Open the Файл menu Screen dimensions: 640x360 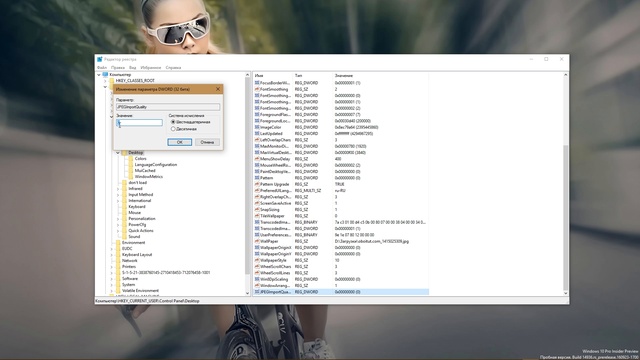pos(102,67)
